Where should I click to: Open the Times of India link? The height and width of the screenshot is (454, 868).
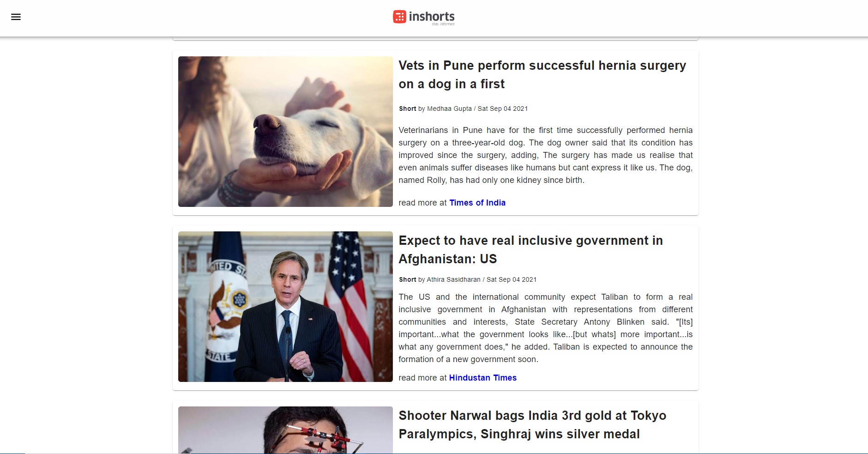(477, 203)
